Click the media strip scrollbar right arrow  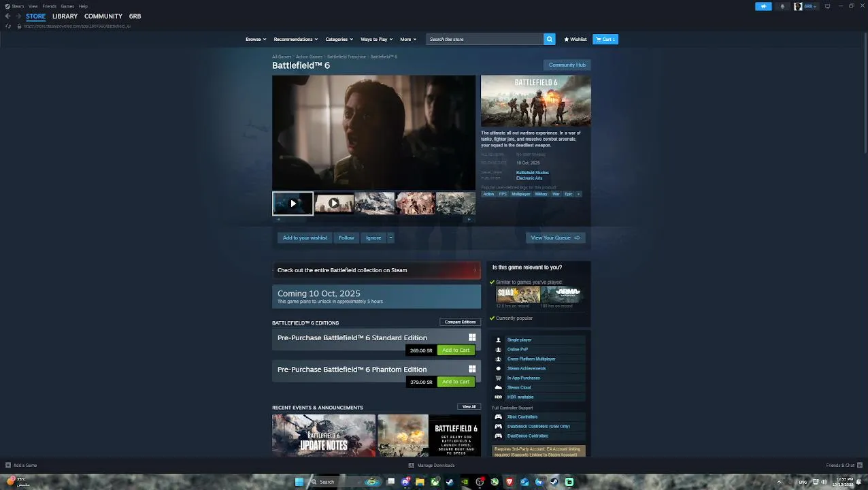pos(469,219)
